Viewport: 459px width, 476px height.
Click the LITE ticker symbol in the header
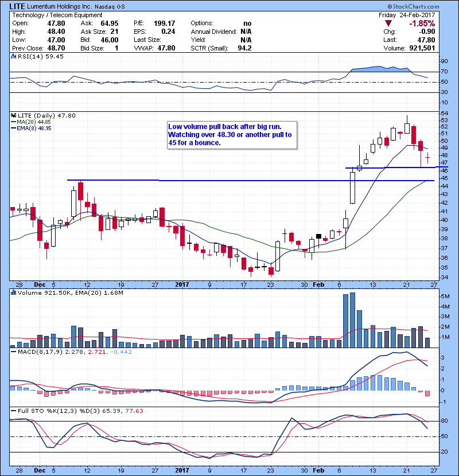pyautogui.click(x=17, y=6)
